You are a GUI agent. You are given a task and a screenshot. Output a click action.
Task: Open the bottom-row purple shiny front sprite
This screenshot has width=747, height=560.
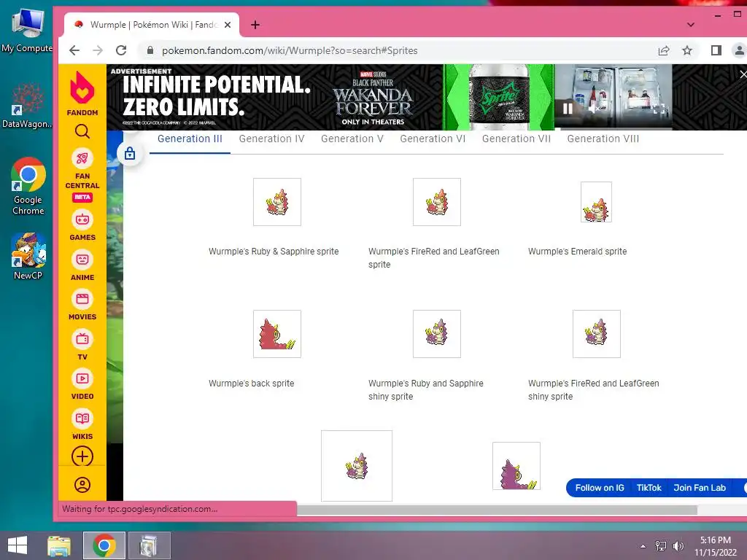(357, 466)
